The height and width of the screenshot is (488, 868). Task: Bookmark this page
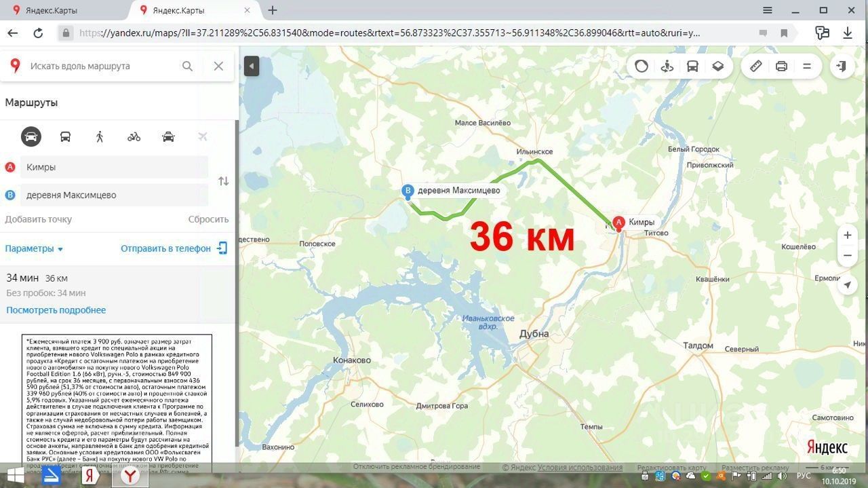(784, 33)
